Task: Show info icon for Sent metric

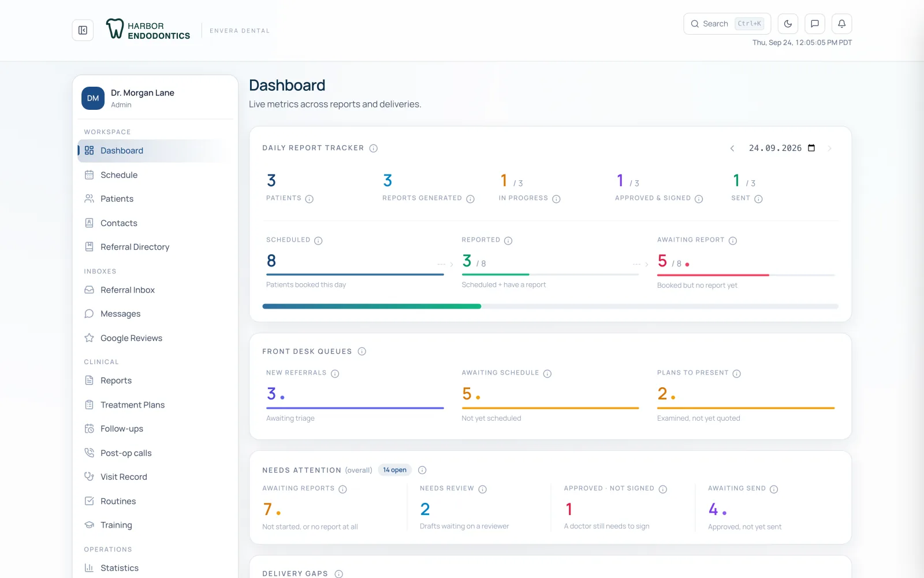Action: 758,199
